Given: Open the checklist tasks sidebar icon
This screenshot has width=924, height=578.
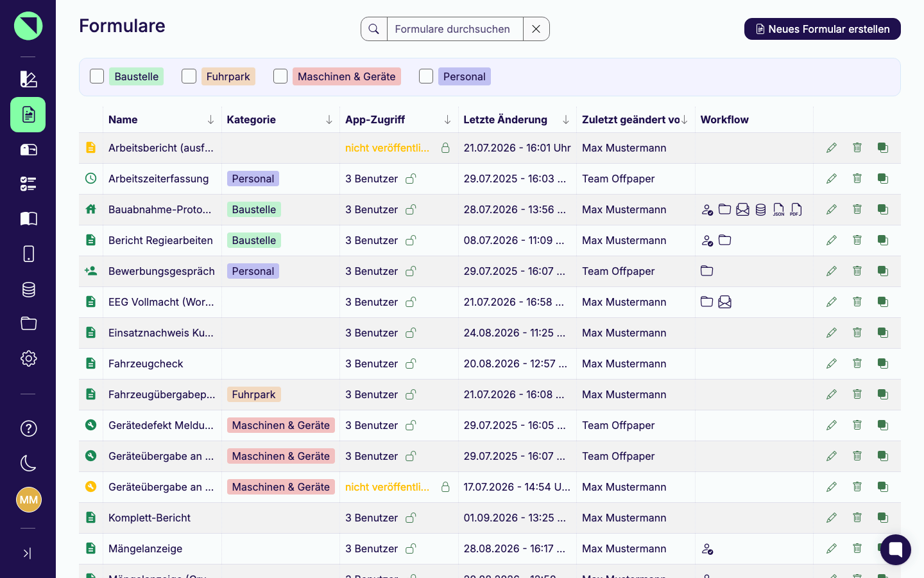Looking at the screenshot, I should coord(28,184).
